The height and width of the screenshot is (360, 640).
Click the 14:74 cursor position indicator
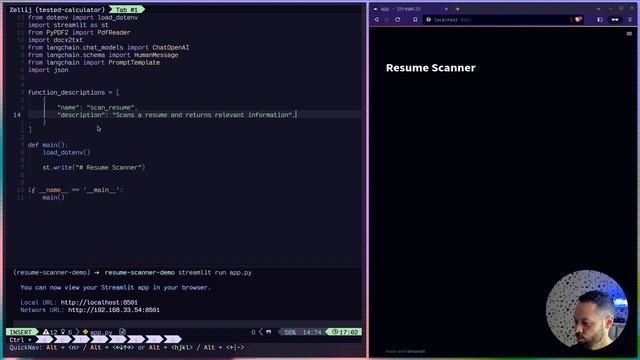coord(312,332)
